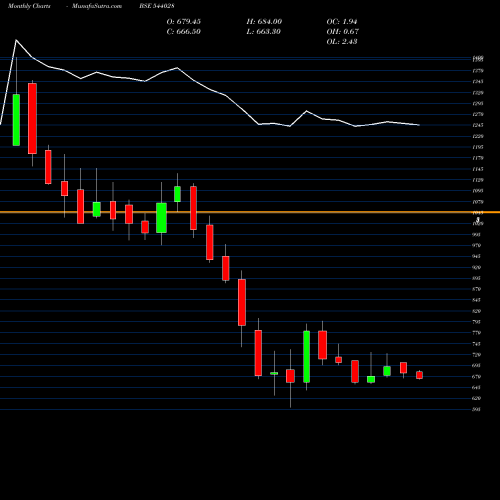Viewport: 500px width, 500px height.
Task: Click the 895 price axis label
Action: [x=477, y=278]
